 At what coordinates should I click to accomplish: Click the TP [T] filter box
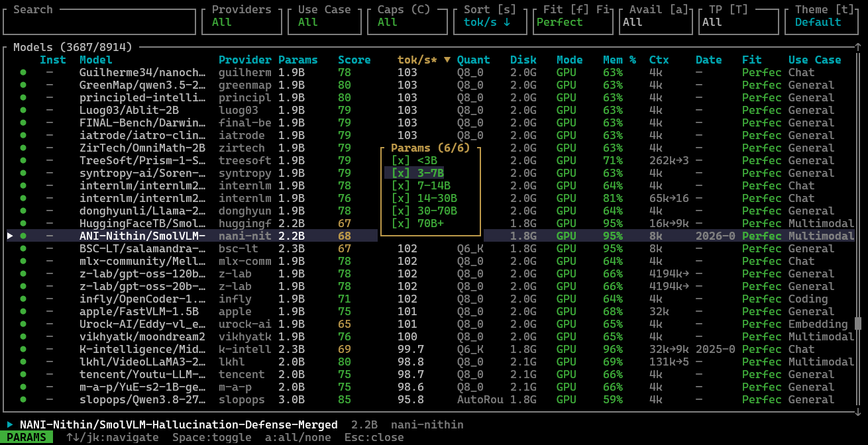point(739,22)
